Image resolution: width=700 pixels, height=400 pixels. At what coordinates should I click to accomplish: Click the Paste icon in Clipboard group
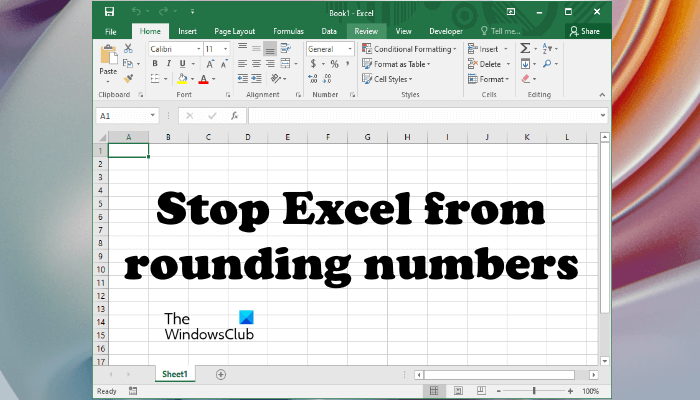coord(108,56)
